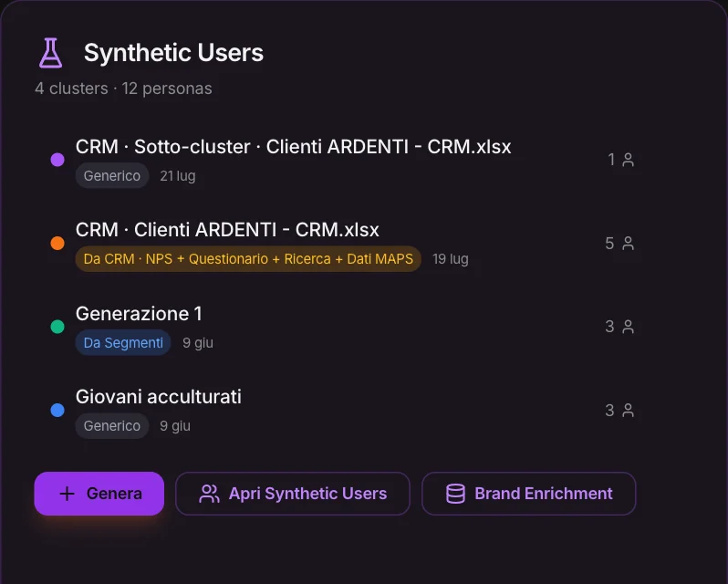Screen dimensions: 728x584
Task: Click the '9 giu' date under Giovani acculturati
Action: (175, 426)
